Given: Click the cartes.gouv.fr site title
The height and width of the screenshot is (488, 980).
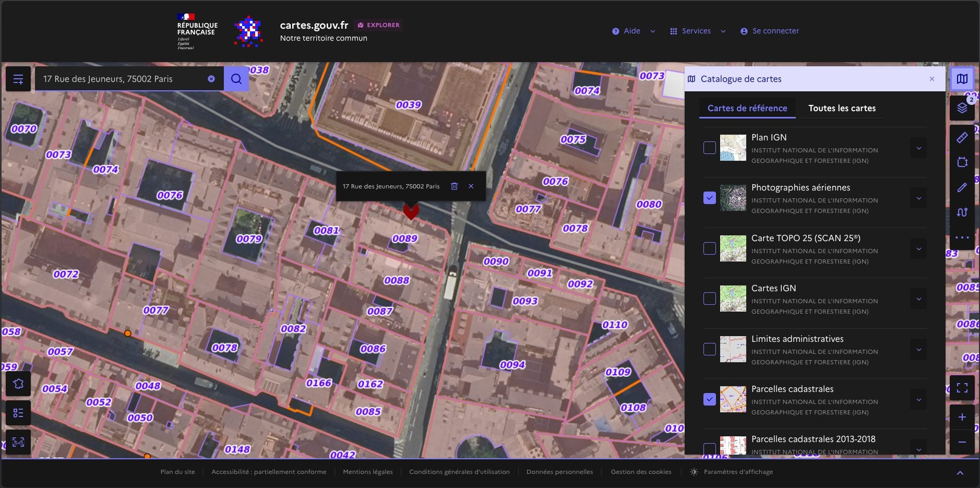Looking at the screenshot, I should pos(314,25).
